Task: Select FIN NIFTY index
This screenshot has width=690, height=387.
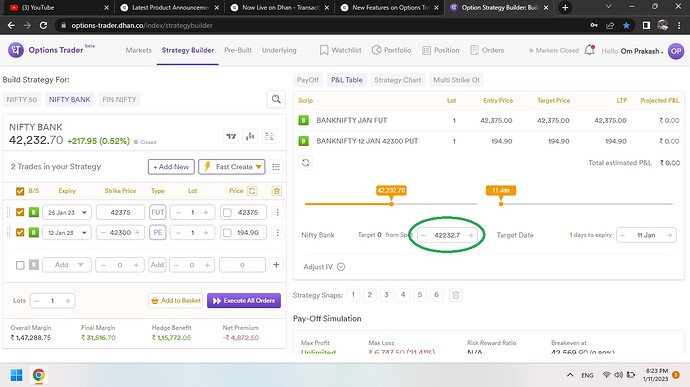Action: pyautogui.click(x=119, y=100)
